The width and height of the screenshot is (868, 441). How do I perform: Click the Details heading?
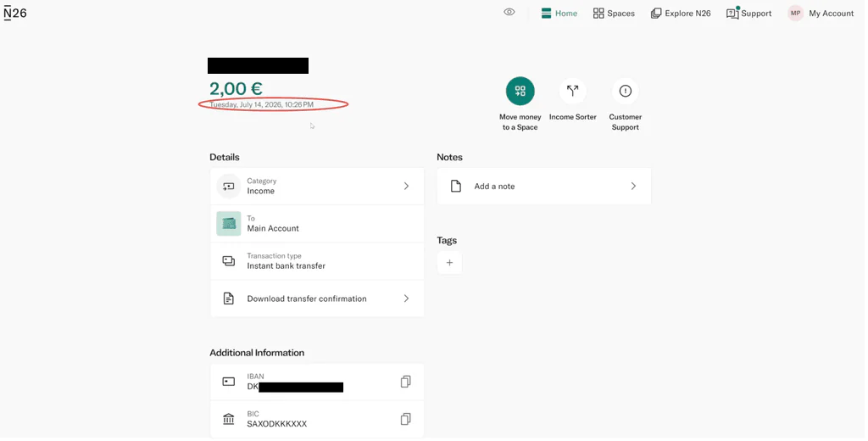point(224,158)
